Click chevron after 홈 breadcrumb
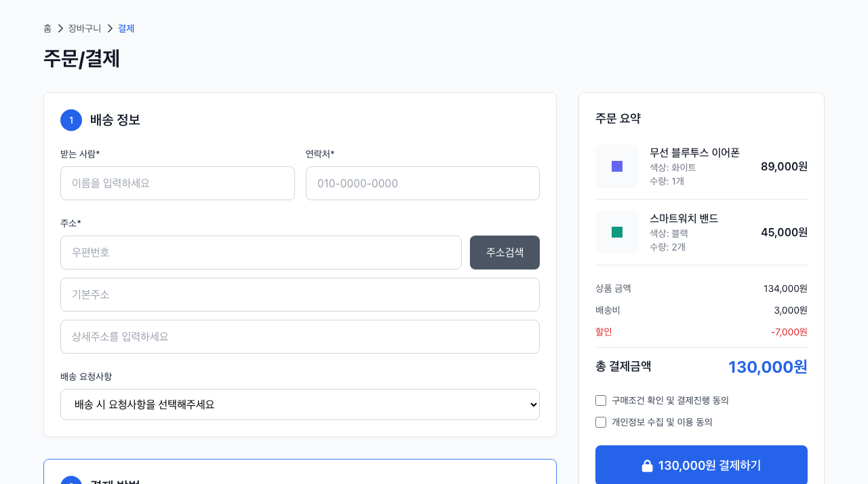The height and width of the screenshot is (484, 868). coord(60,29)
